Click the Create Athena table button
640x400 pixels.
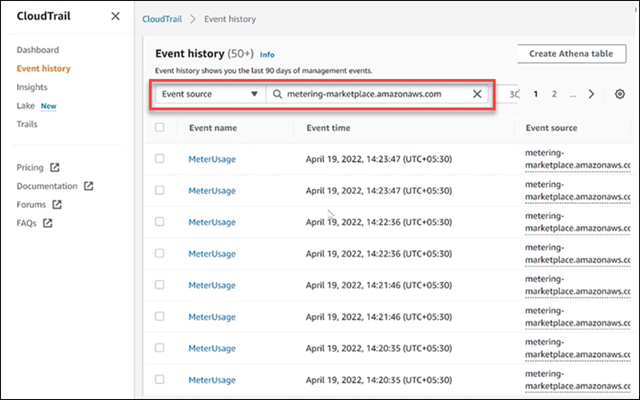click(571, 53)
